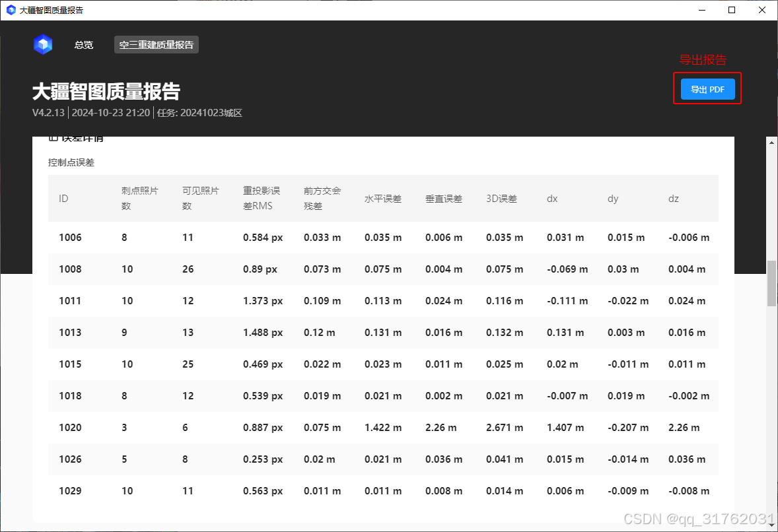Click the 3D误差 column header
The image size is (778, 532).
click(502, 199)
